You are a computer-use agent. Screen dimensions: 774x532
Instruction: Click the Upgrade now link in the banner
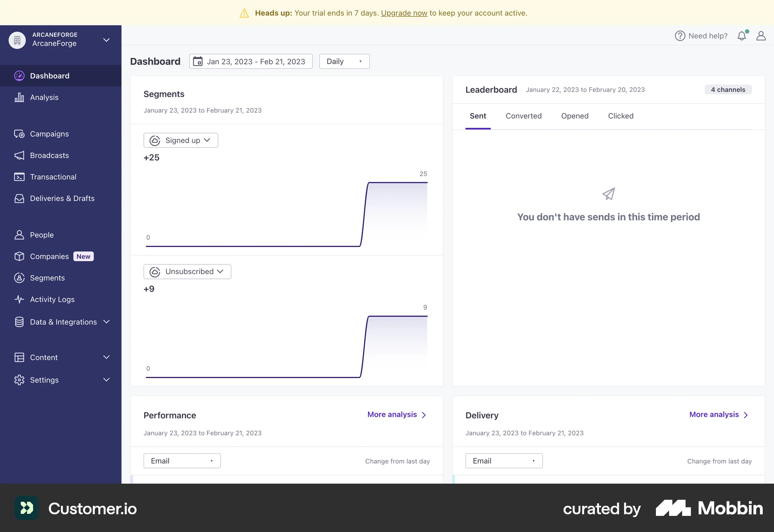pos(404,12)
